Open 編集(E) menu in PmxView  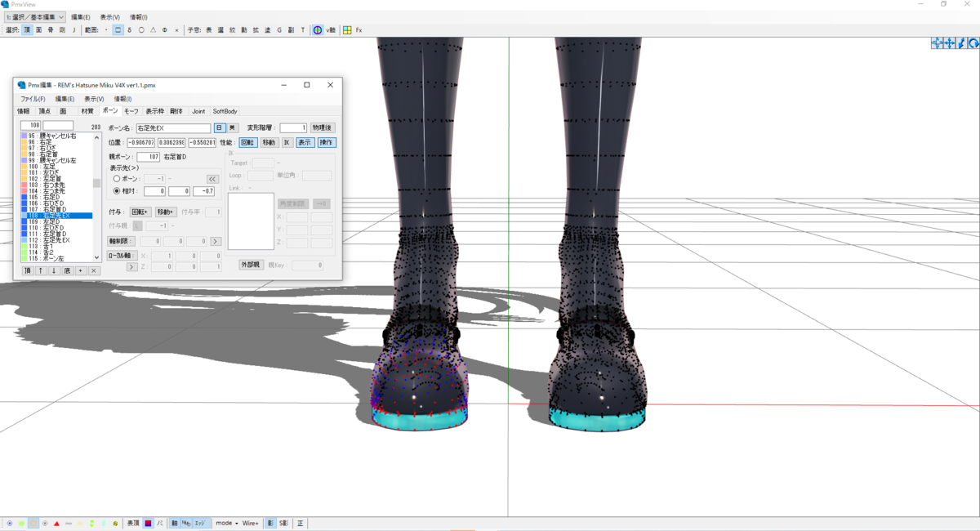80,16
